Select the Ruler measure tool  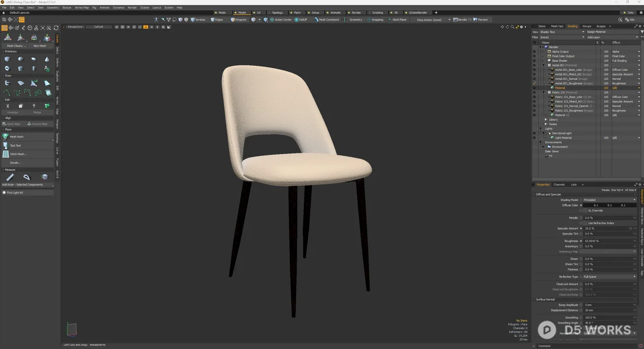click(x=10, y=177)
